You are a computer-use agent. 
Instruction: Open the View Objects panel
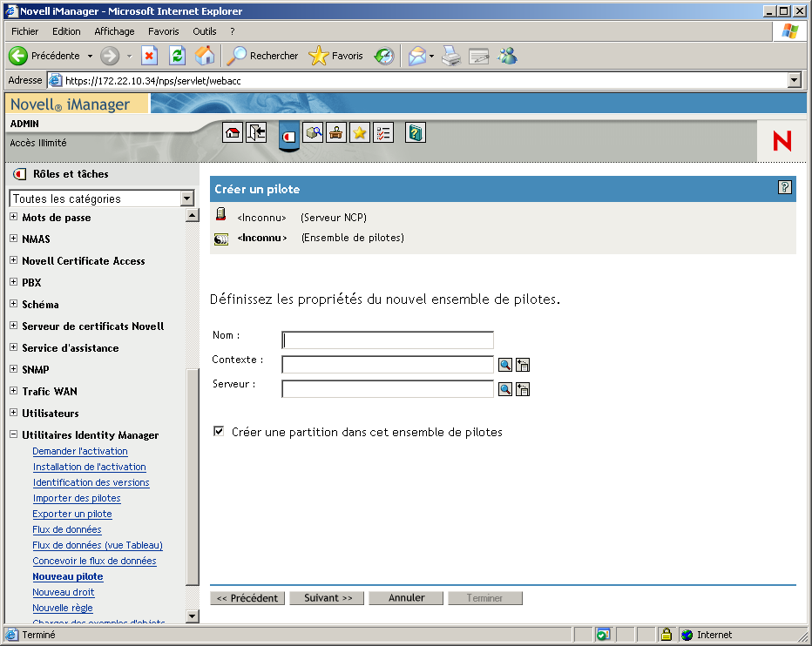coord(313,132)
